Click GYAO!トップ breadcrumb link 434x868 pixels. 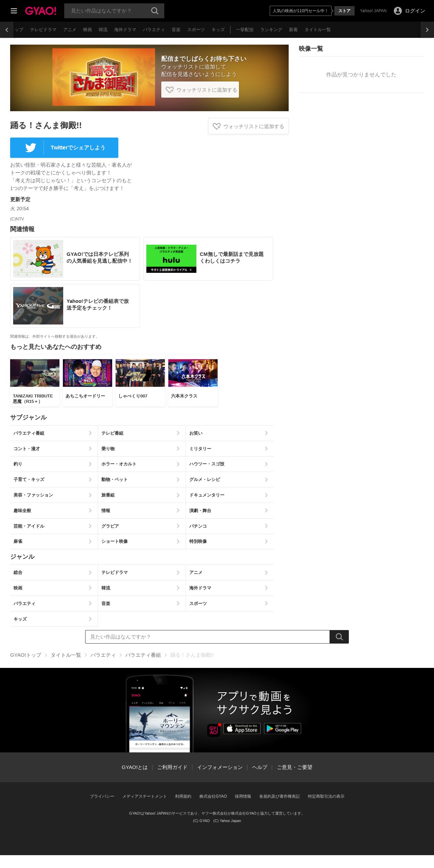26,655
